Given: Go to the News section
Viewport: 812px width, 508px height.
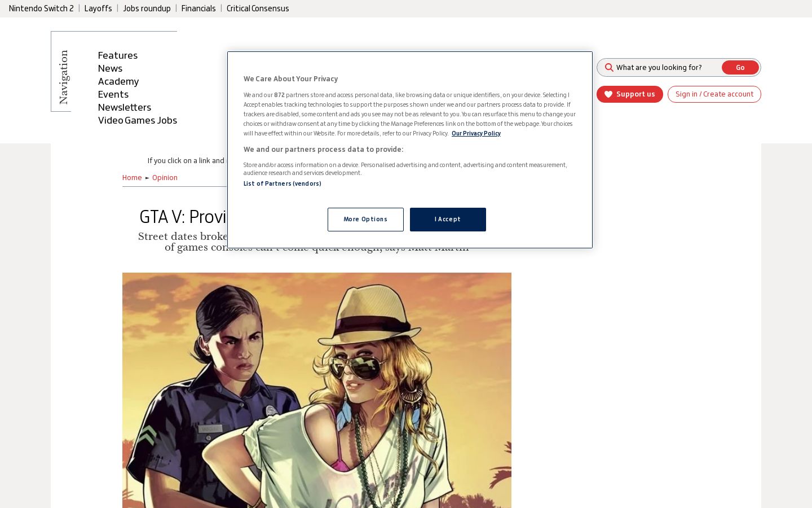Looking at the screenshot, I should 110,68.
